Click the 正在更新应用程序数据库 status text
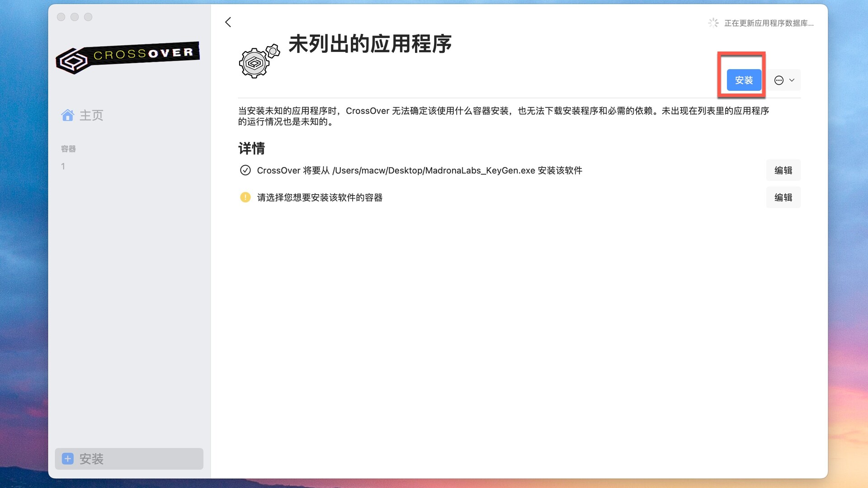This screenshot has width=868, height=488. coord(769,23)
